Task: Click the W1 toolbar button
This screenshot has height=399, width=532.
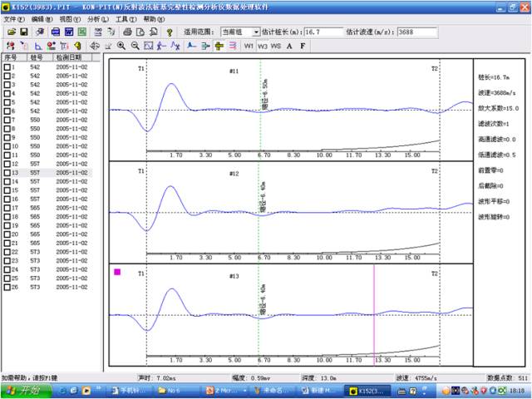Action: click(249, 46)
